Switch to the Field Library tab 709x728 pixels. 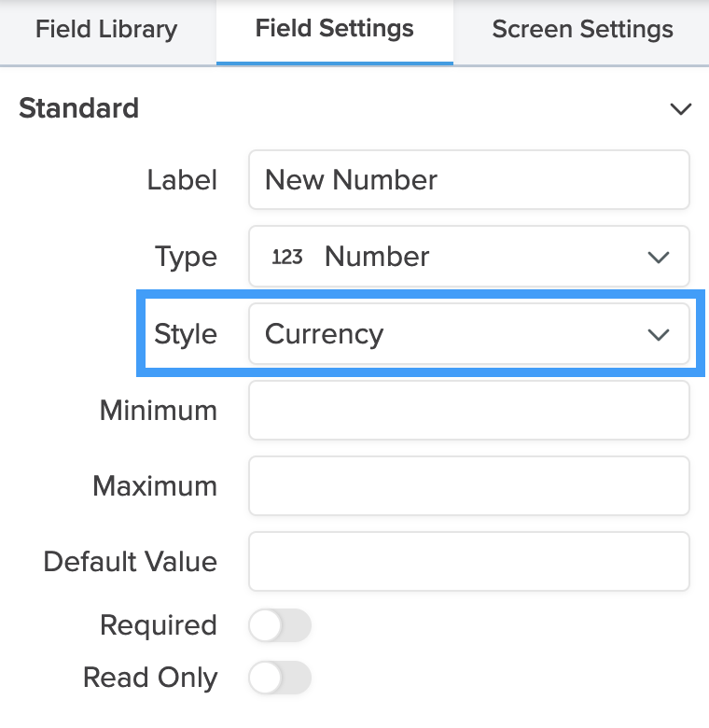click(x=106, y=30)
